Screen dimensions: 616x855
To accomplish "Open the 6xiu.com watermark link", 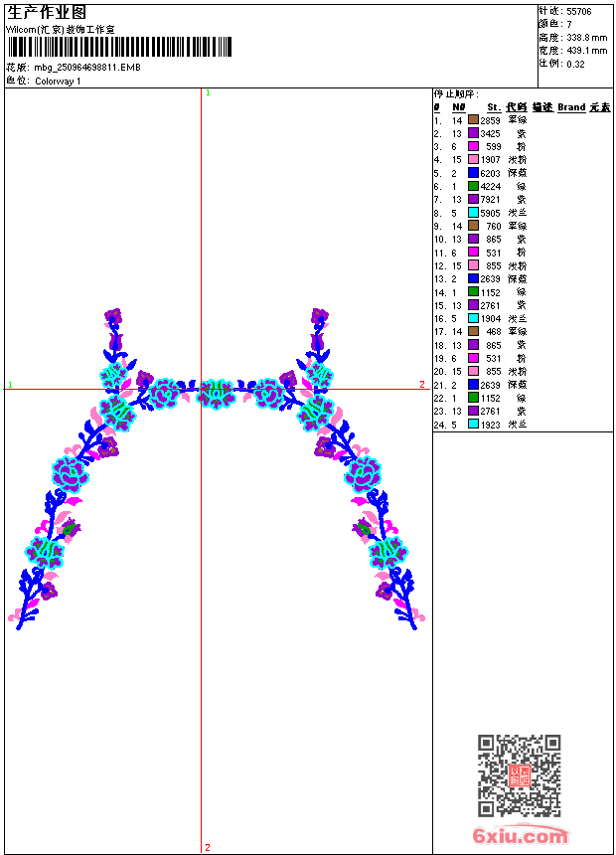I will tap(520, 835).
